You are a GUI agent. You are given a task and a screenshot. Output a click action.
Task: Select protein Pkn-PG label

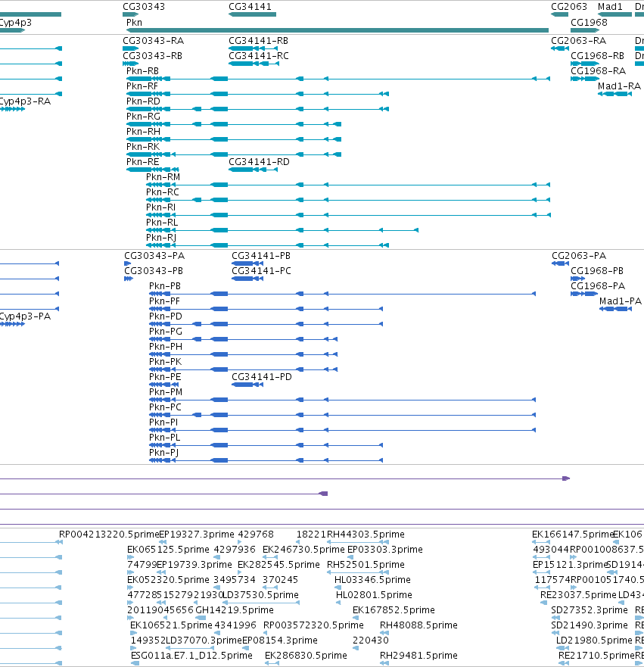[166, 332]
